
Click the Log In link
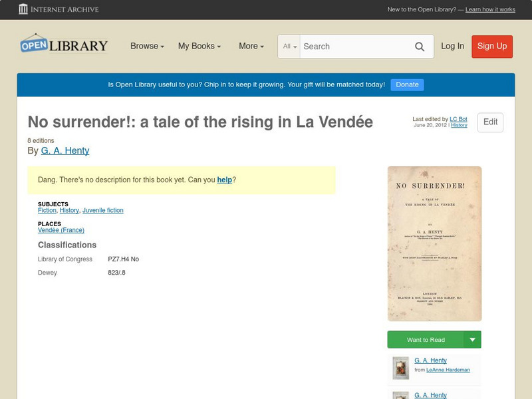pos(452,47)
